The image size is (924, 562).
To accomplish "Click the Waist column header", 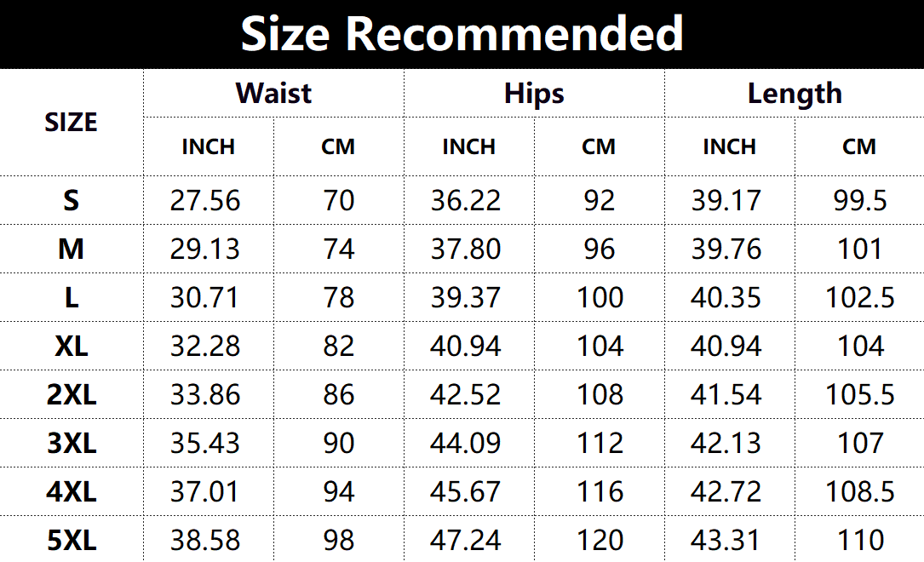I will pos(273,93).
